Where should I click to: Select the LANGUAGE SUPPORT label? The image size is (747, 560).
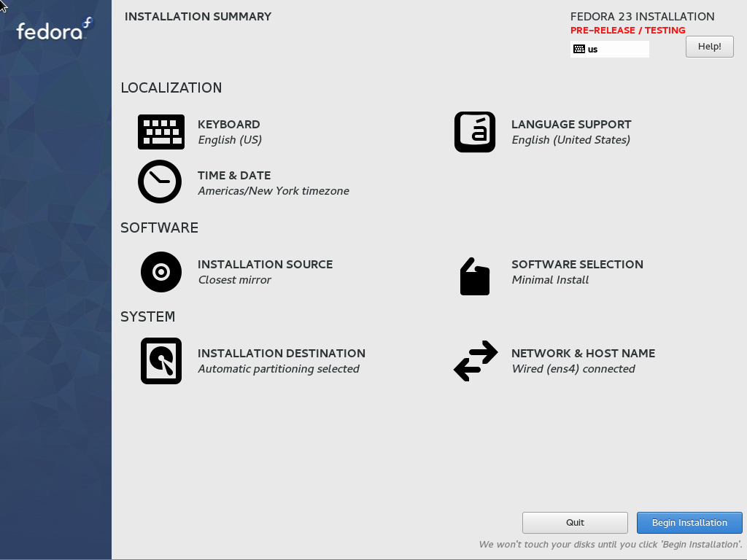pyautogui.click(x=571, y=124)
